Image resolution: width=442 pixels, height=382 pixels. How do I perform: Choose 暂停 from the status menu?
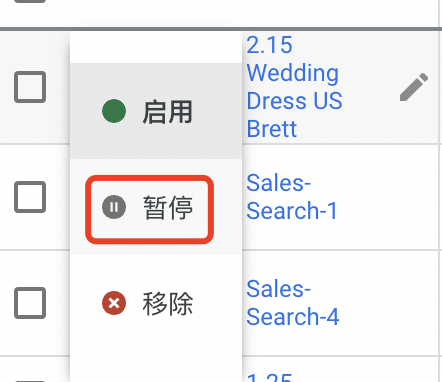[156, 207]
